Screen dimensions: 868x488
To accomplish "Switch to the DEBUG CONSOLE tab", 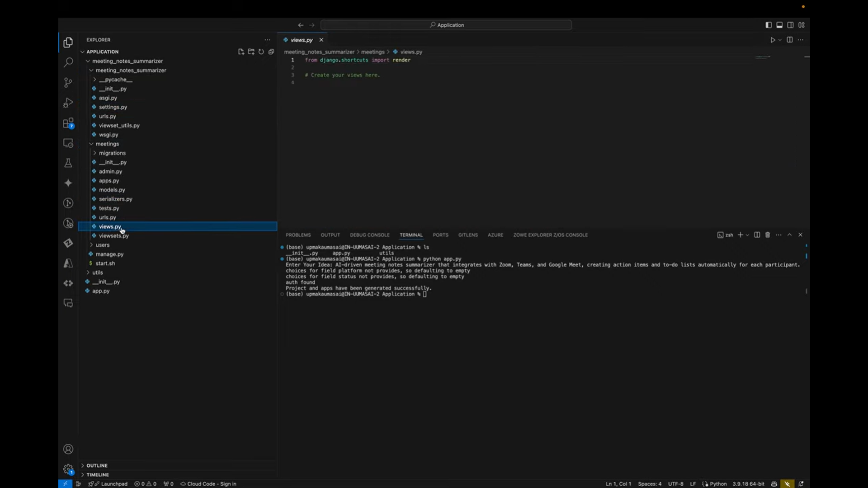I will (x=369, y=235).
